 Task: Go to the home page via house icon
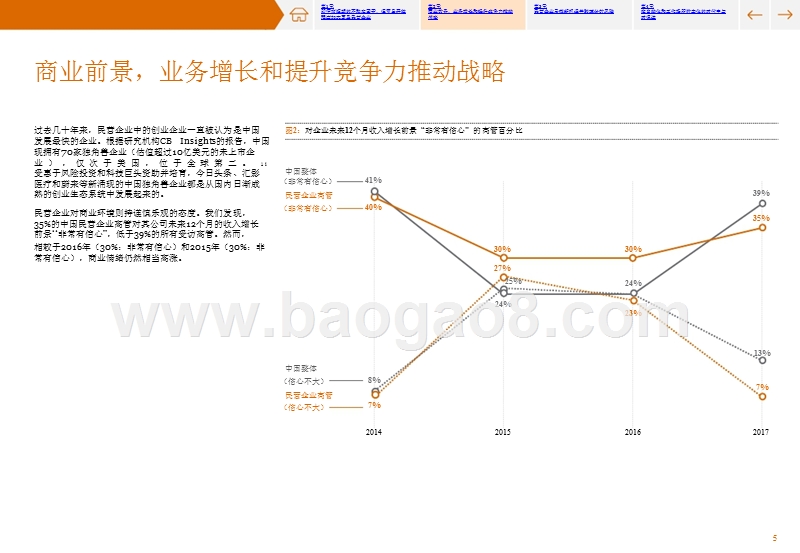tap(299, 15)
